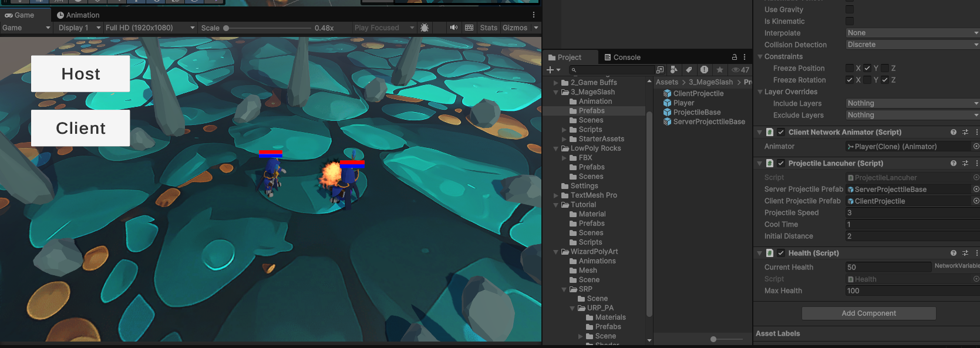Open the Game view type dropdown
Viewport: 980px width, 348px height.
(26, 28)
